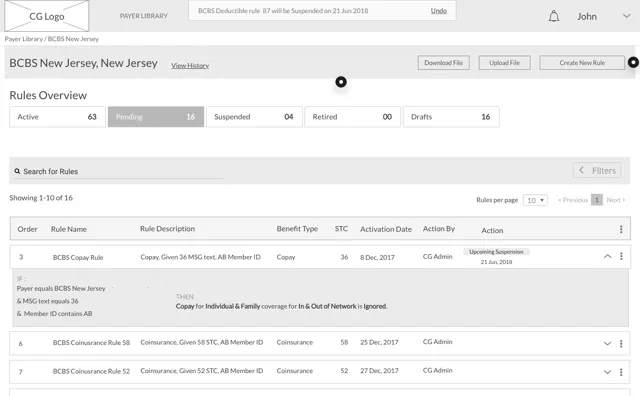Sort by Rule Name column header

coord(69,229)
